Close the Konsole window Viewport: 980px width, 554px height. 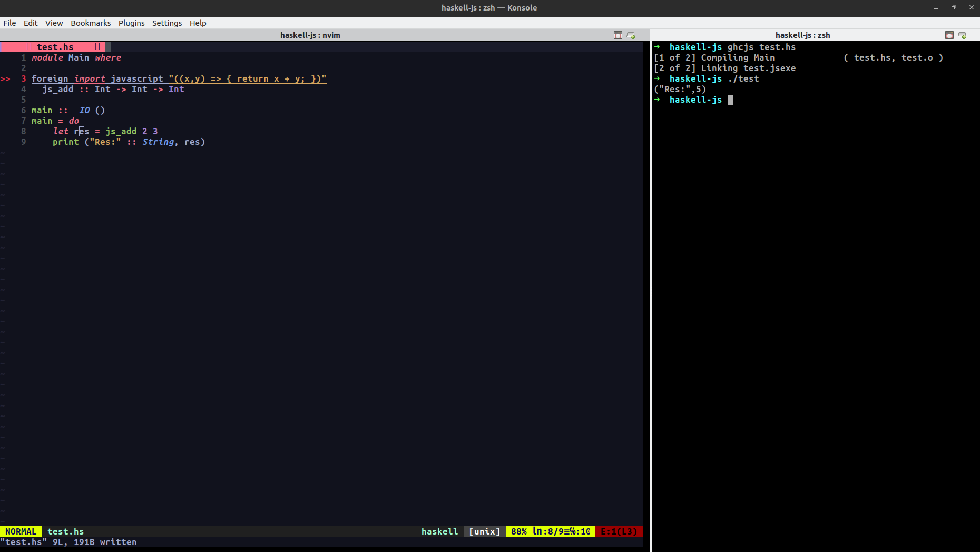tap(971, 8)
